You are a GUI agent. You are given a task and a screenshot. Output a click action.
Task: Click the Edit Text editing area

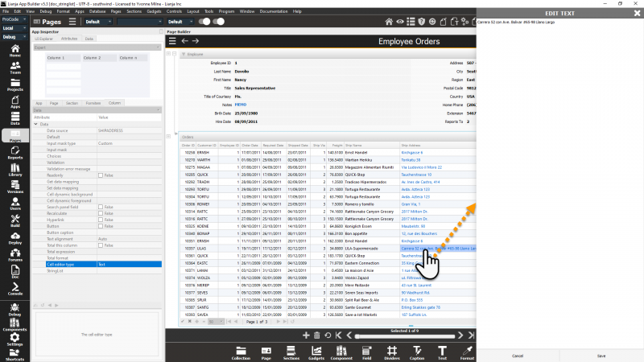(560, 184)
